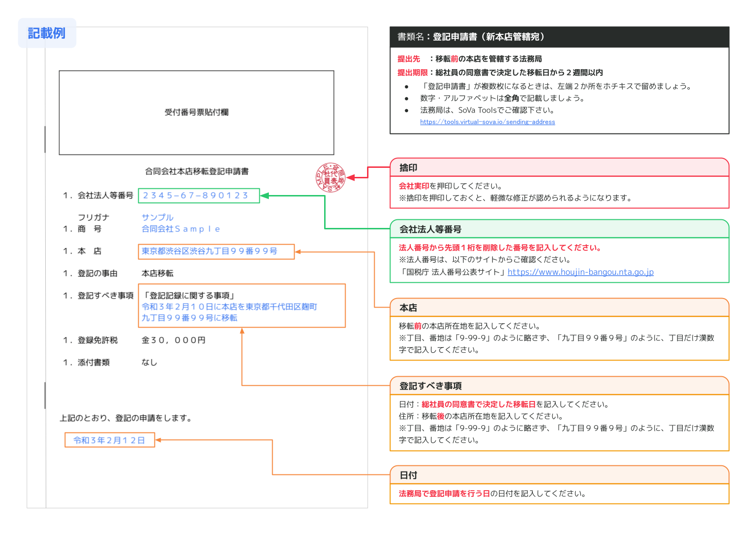
Task: Click the red 提出期限 label
Action: click(413, 72)
